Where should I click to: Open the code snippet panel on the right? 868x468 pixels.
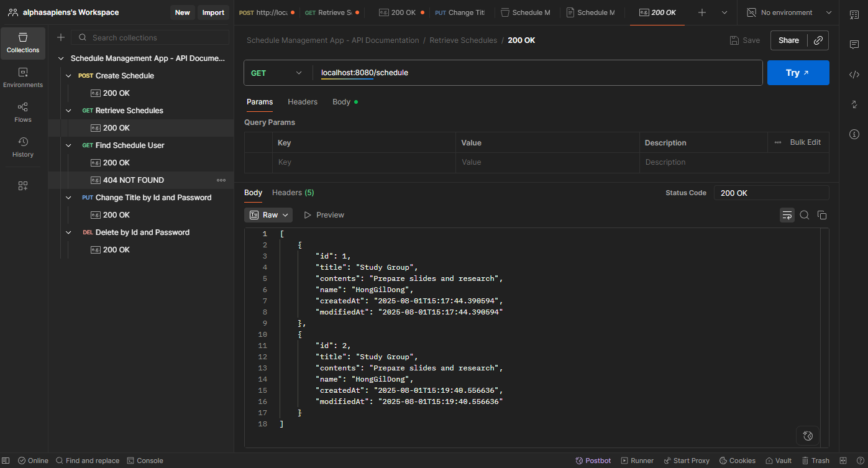pyautogui.click(x=854, y=74)
